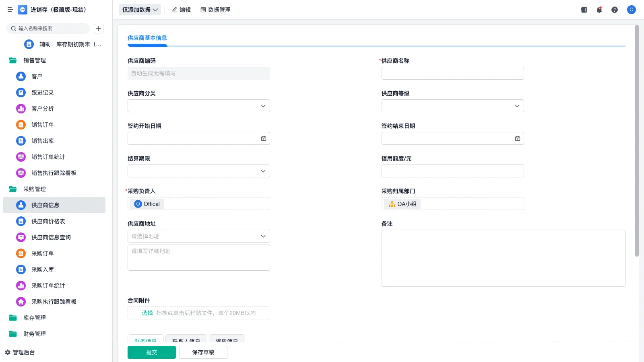Focus the 备注 text area

click(504, 258)
